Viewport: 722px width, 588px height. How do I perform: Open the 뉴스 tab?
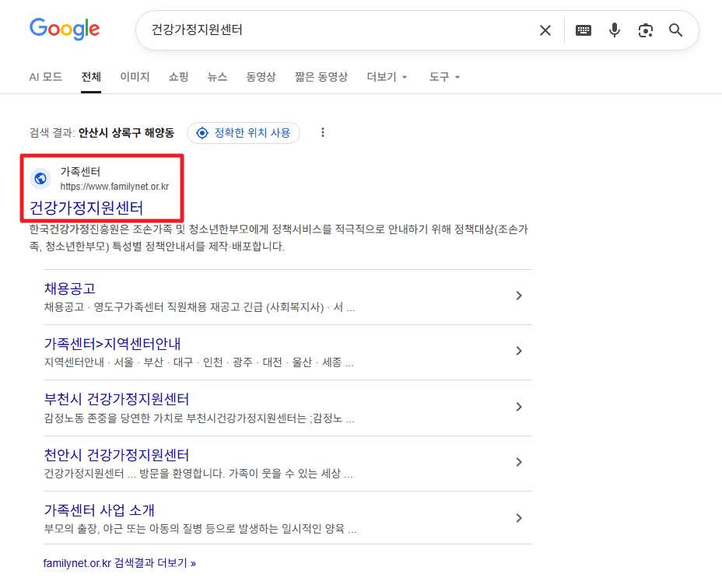(x=217, y=77)
